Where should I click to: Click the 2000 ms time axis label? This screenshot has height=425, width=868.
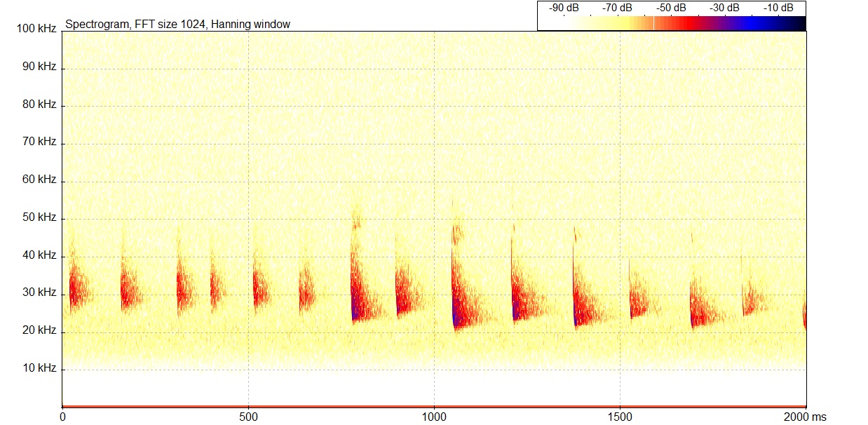tap(804, 417)
